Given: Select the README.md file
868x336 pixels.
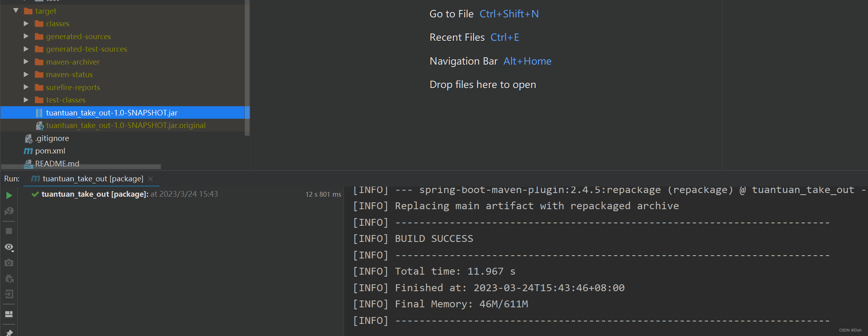Looking at the screenshot, I should pyautogui.click(x=57, y=164).
